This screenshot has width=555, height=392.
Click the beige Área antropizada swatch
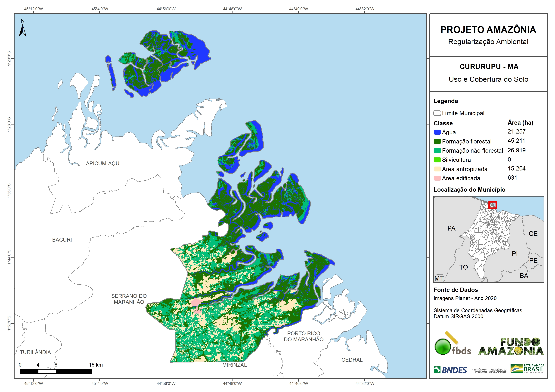tap(437, 169)
